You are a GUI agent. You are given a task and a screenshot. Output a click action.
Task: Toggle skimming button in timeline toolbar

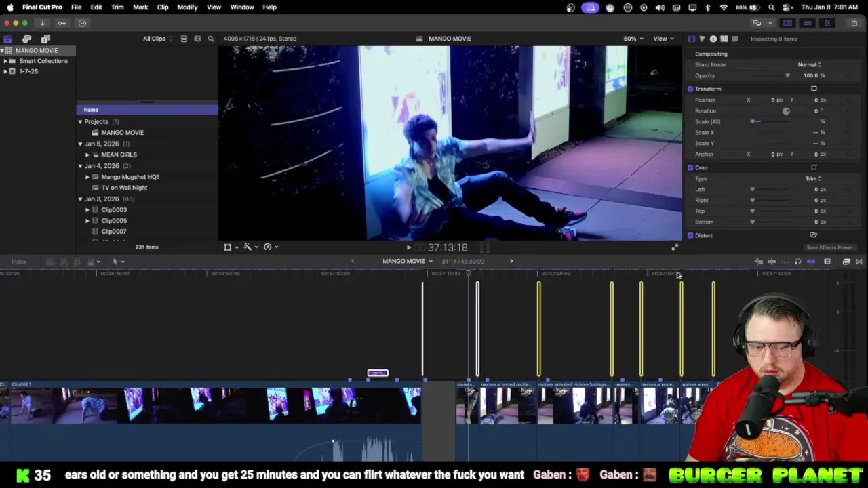[x=772, y=262]
